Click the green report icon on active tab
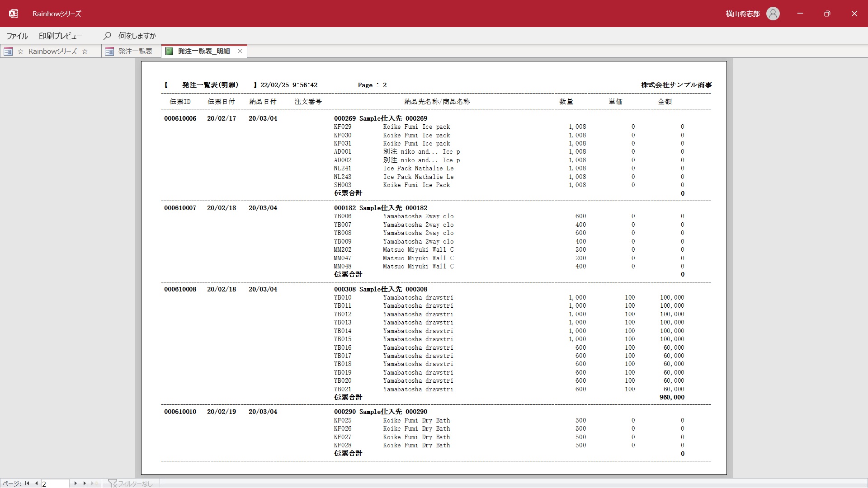868x488 pixels. (169, 52)
